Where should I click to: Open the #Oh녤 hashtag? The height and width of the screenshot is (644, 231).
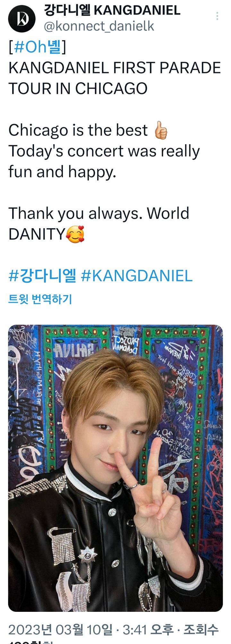37,47
